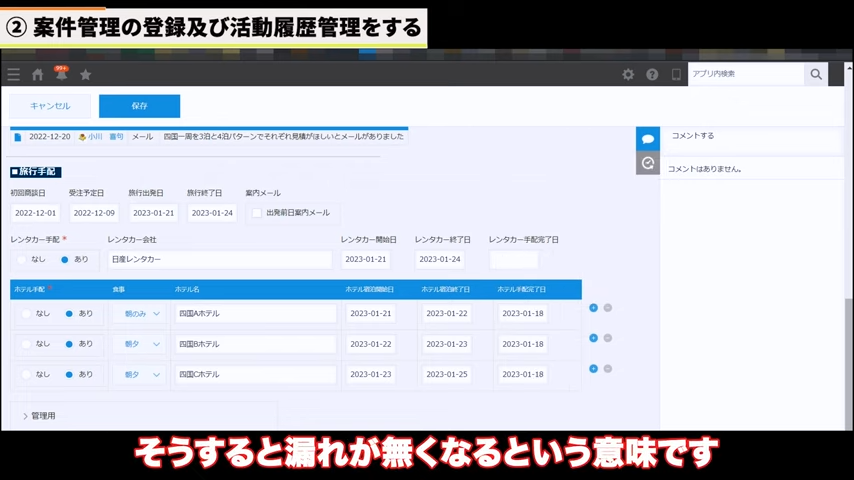The width and height of the screenshot is (854, 480).
Task: Click 四国Cホテル stay end date 2023-01-25
Action: [447, 375]
